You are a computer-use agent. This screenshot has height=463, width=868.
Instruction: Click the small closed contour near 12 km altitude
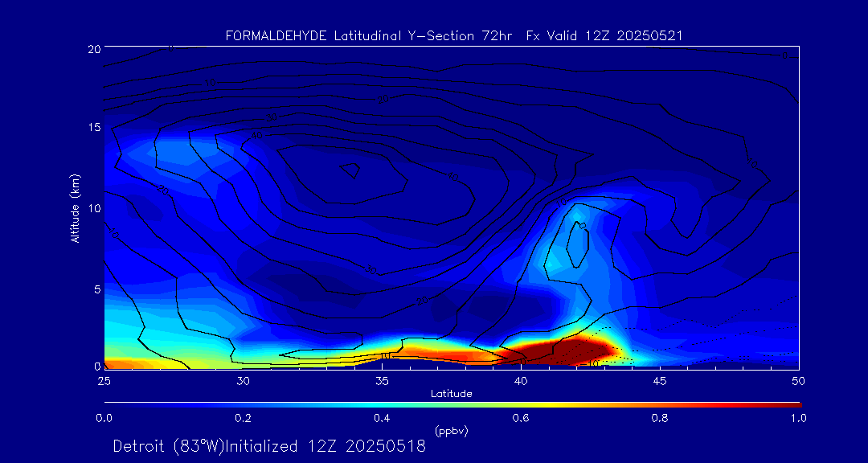350,170
